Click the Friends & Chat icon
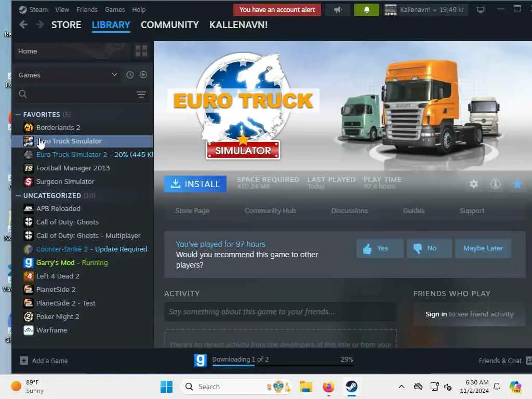This screenshot has height=399, width=532. point(528,361)
